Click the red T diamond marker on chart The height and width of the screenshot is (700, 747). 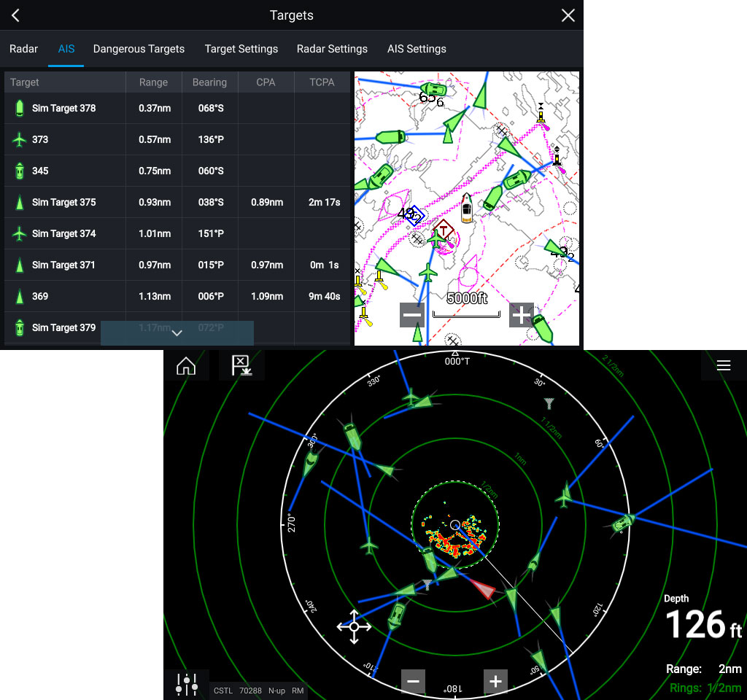coord(444,230)
